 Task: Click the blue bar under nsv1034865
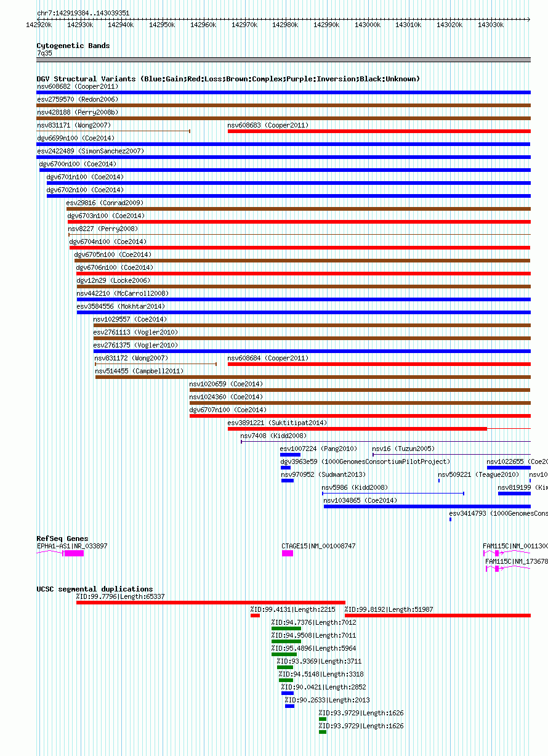point(427,506)
